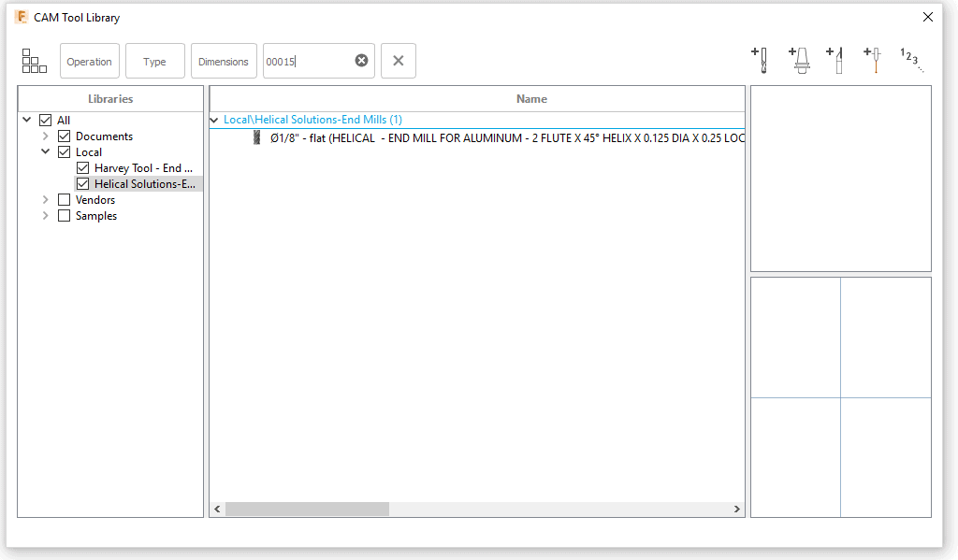Image resolution: width=958 pixels, height=560 pixels.
Task: Click the scroll right arrow
Action: tap(737, 509)
